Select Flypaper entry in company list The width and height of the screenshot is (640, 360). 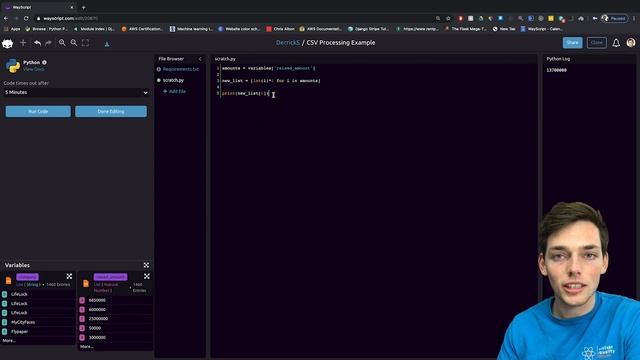[x=20, y=332]
